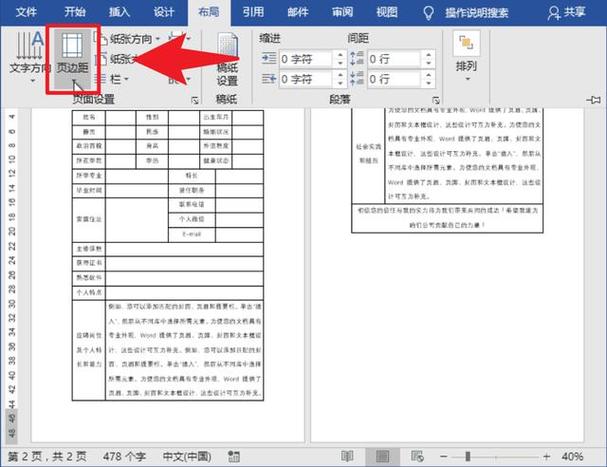
Task: Open the 页边距 margins dropdown
Action: point(73,58)
